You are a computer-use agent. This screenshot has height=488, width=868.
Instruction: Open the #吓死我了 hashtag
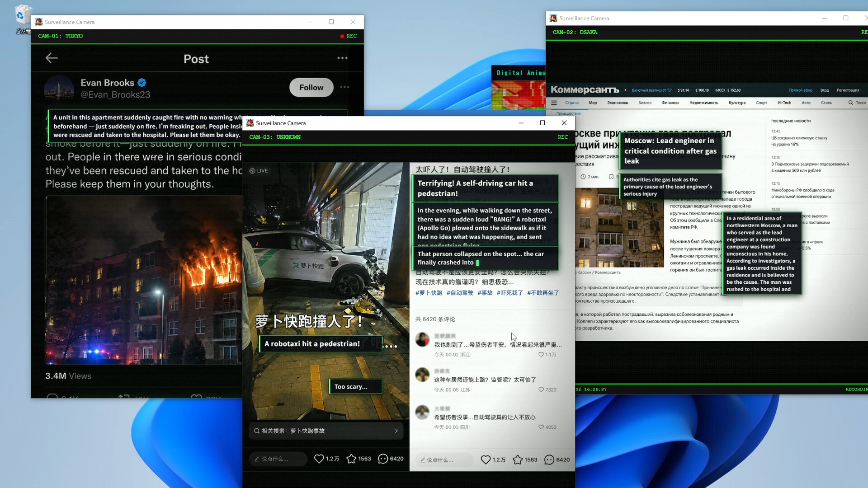[509, 293]
